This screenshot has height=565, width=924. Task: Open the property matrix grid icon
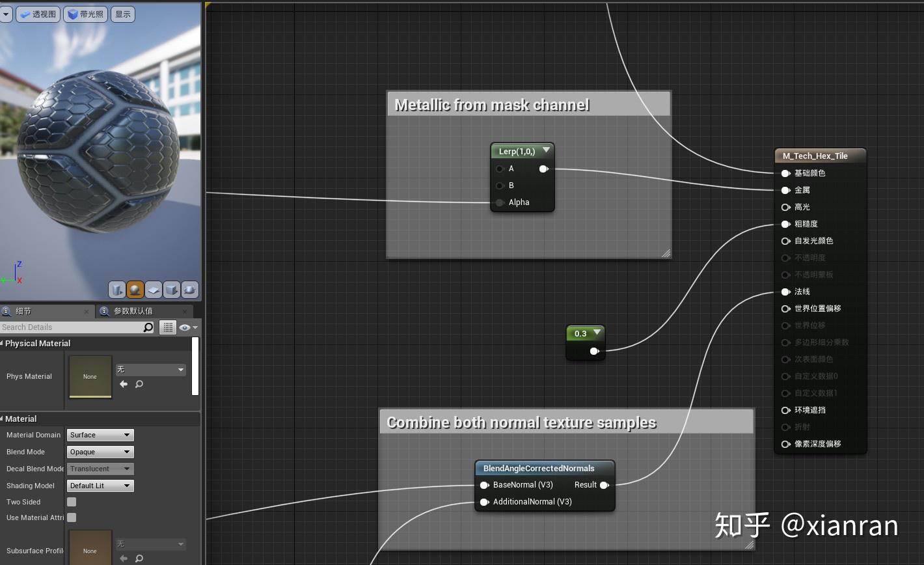tap(168, 327)
